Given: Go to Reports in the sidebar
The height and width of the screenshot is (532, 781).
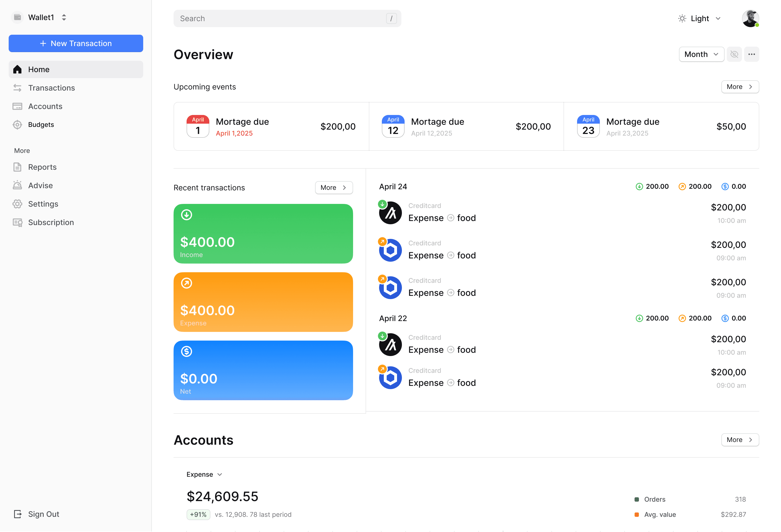Looking at the screenshot, I should click(42, 167).
